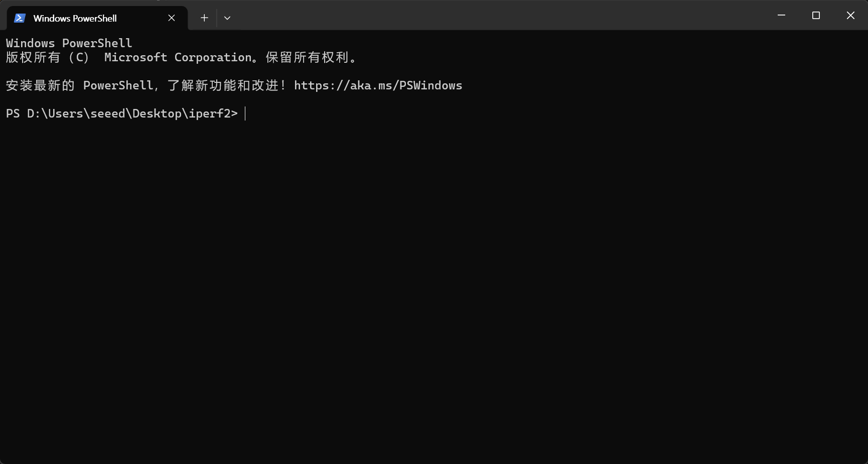This screenshot has height=464, width=868.
Task: Minimize the terminal window
Action: click(781, 16)
